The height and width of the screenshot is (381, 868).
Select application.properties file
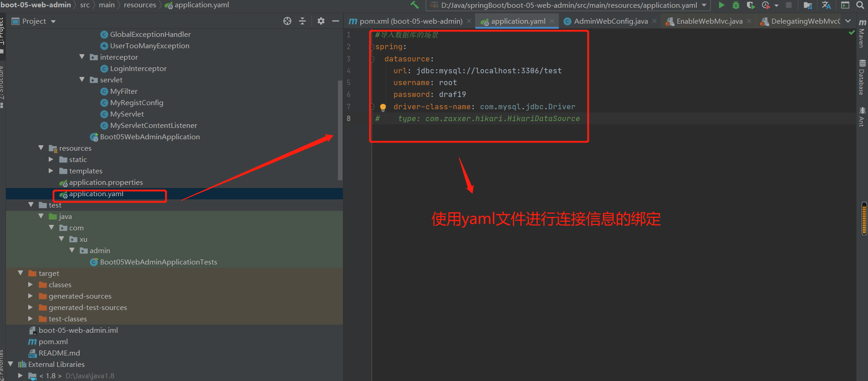[106, 182]
